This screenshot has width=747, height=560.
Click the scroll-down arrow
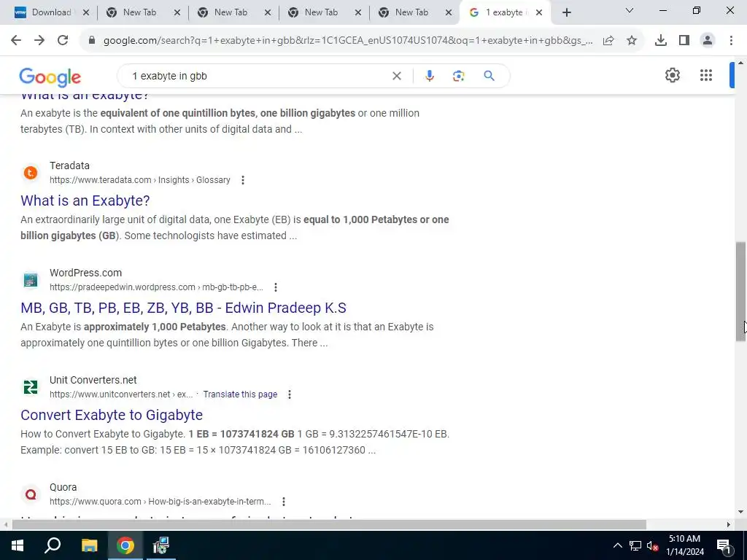click(740, 512)
